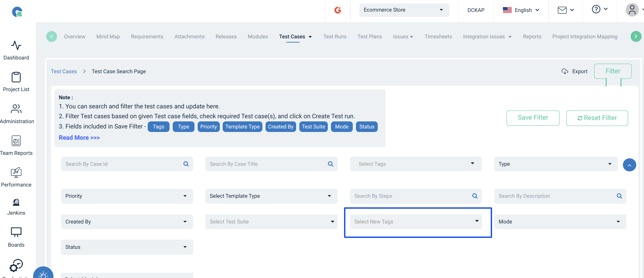
Task: Focus the Search By Description field
Action: pos(560,196)
